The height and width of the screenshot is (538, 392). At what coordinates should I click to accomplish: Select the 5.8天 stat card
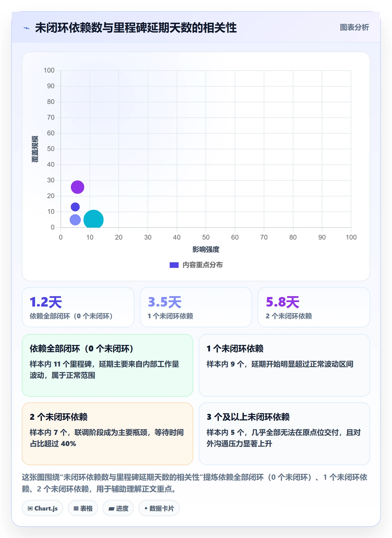(x=314, y=307)
